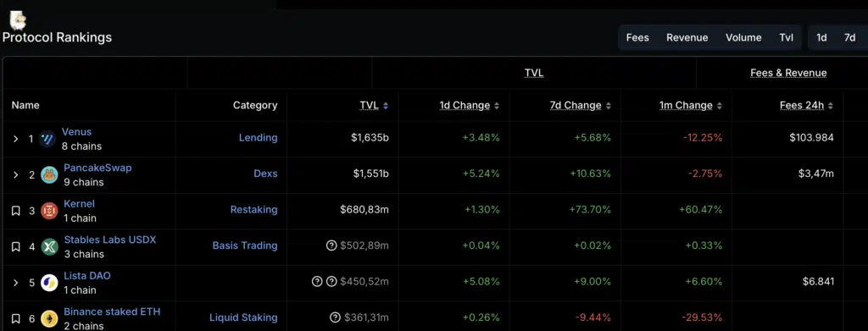Click the question mark icon beside $502,89m
This screenshot has width=868, height=331.
coord(331,245)
